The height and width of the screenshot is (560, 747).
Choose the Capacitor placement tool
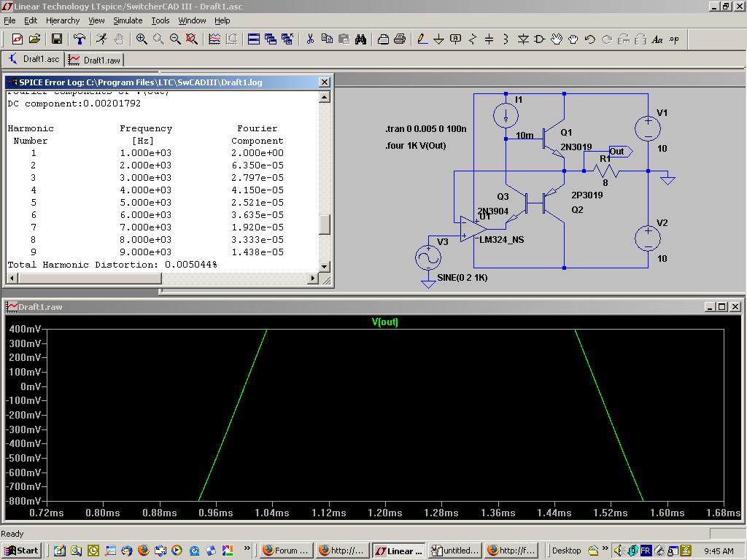coord(489,39)
